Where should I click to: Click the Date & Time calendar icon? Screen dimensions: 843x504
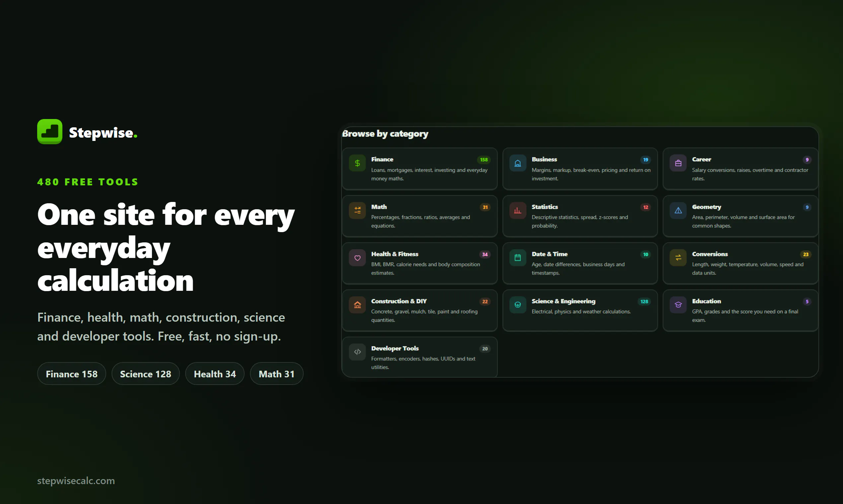[x=518, y=258]
